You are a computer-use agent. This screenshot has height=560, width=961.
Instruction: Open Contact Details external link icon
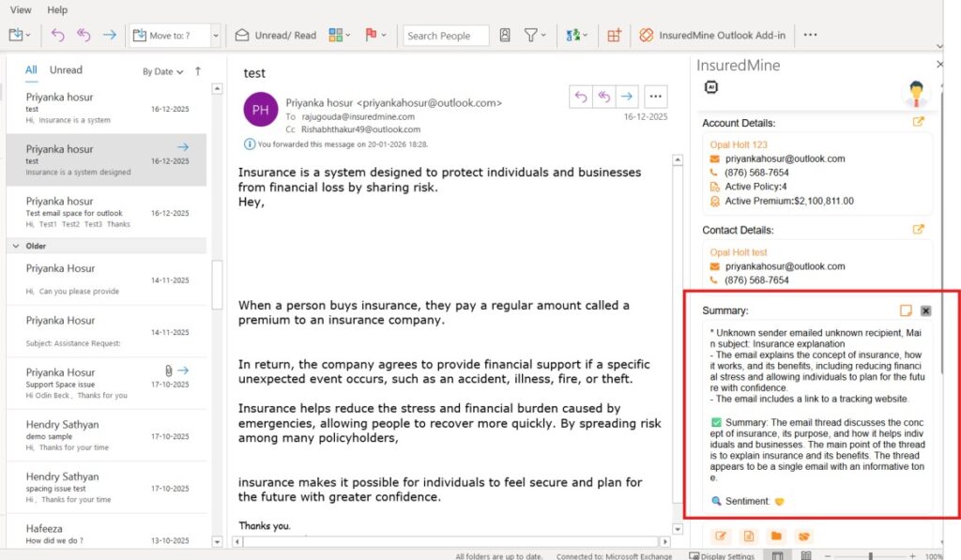click(x=919, y=229)
